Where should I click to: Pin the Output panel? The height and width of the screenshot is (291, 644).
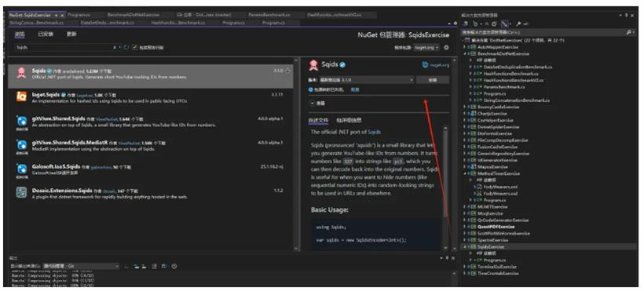[x=448, y=258]
